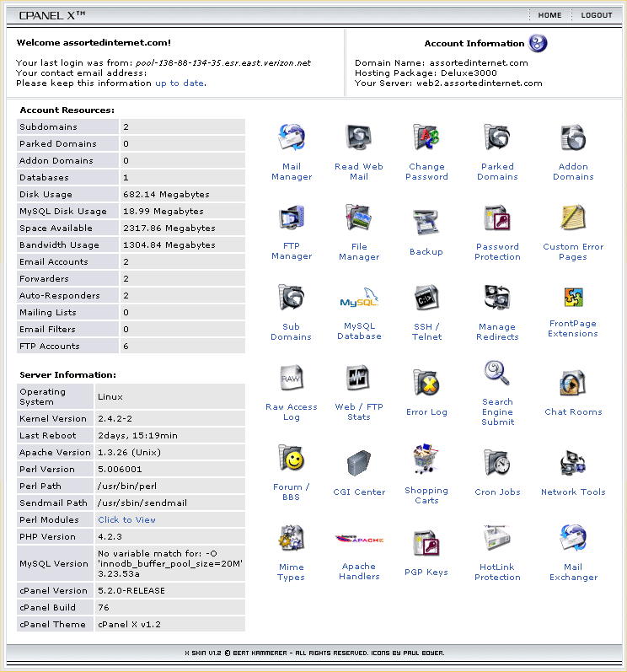Click the Change Password icon

click(x=426, y=137)
